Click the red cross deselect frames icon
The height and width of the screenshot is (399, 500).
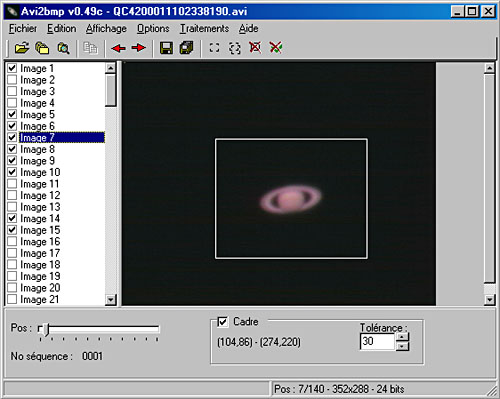click(255, 48)
